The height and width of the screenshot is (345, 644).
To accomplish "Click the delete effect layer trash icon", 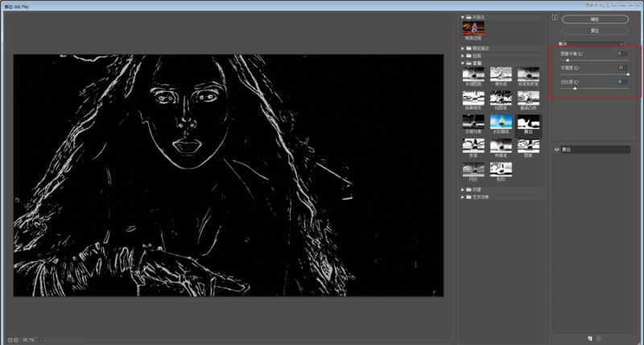I will pyautogui.click(x=599, y=338).
